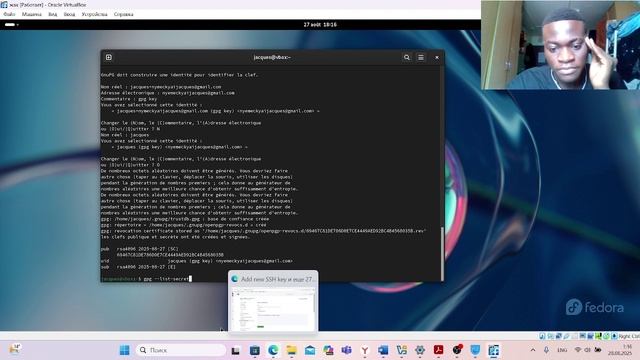This screenshot has width=640, height=360.
Task: Open the VirtualBox Ввод menu
Action: tap(69, 14)
